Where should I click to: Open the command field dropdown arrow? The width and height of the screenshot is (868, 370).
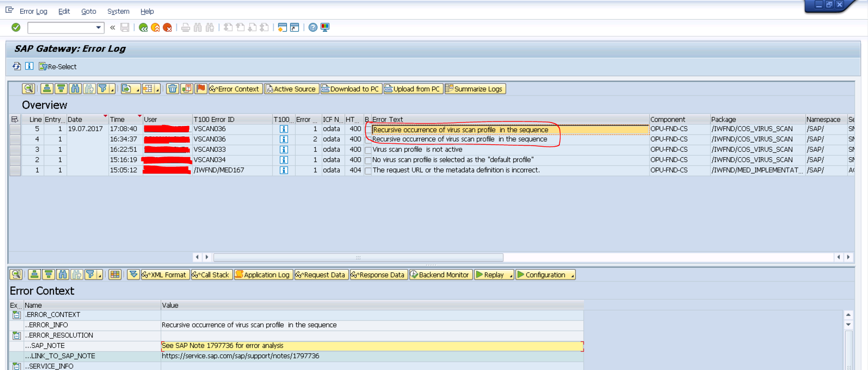[98, 28]
